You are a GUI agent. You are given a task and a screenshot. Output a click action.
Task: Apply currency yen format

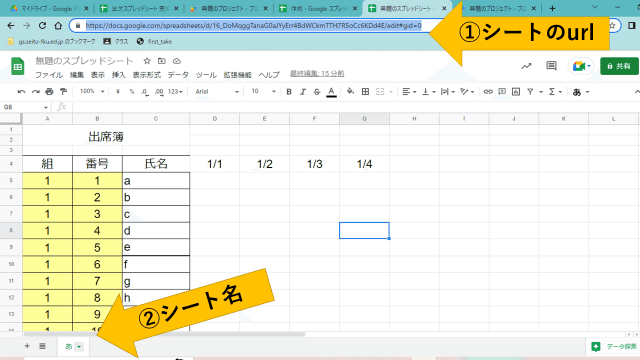point(118,92)
